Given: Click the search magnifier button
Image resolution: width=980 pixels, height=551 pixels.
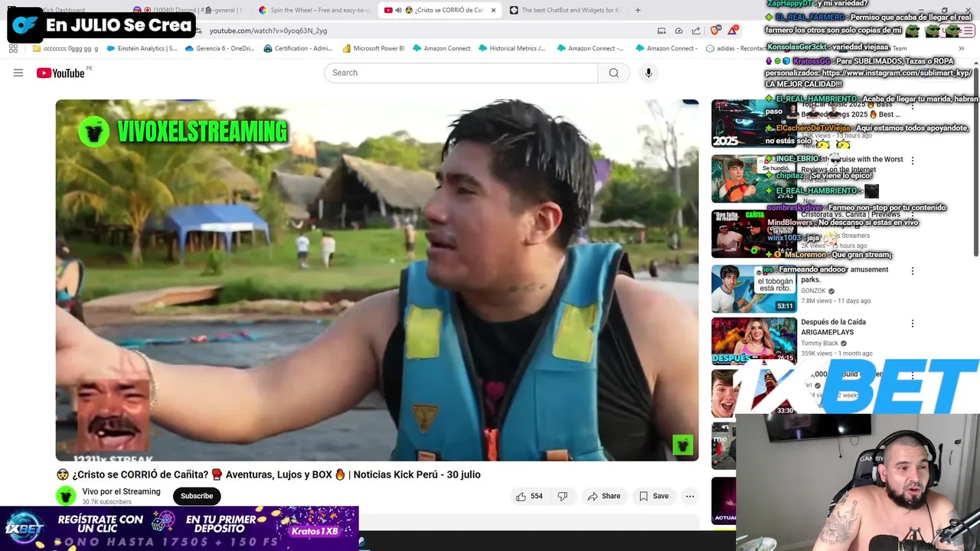Looking at the screenshot, I should click(x=613, y=73).
